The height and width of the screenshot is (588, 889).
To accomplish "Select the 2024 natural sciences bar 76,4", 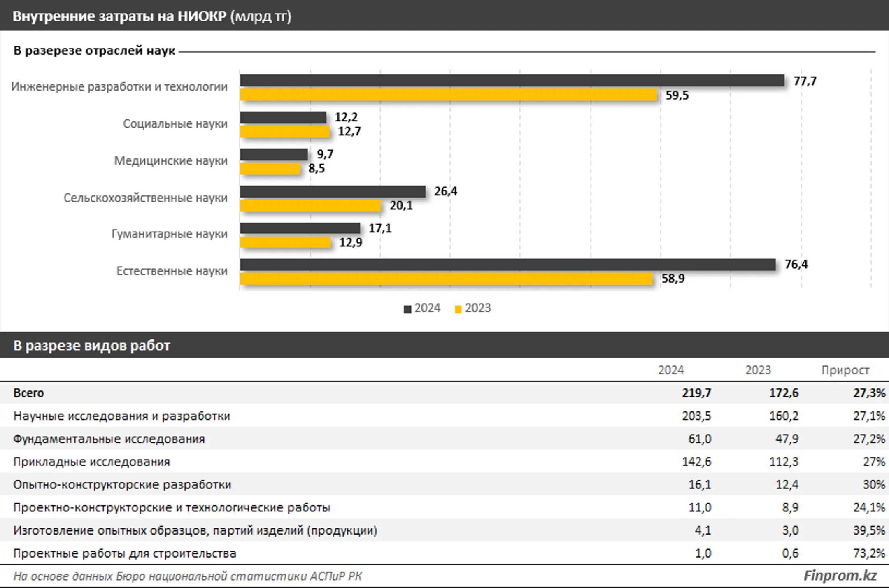I will (x=507, y=265).
